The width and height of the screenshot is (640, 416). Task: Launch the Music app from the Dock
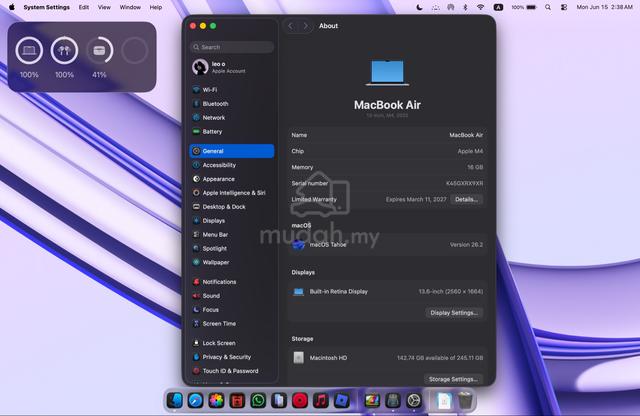[x=320, y=400]
